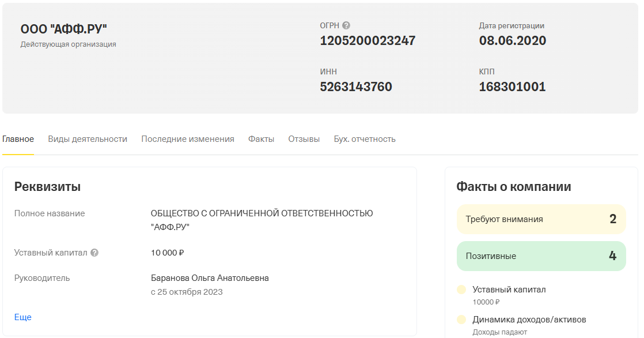Click the question icon beside Уставный капитал
The height and width of the screenshot is (338, 644).
point(94,253)
